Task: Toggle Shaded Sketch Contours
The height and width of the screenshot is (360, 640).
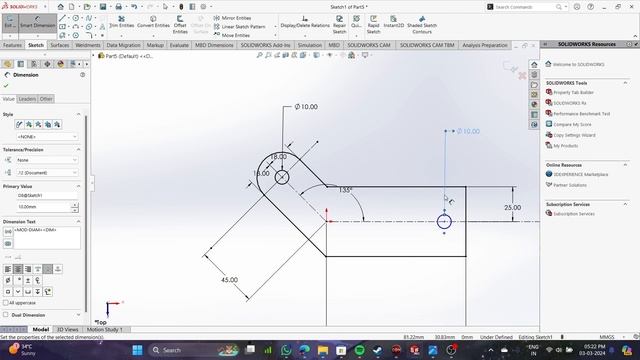Action: coord(422,25)
